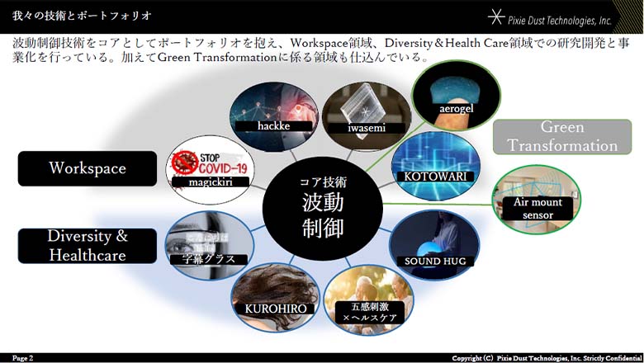Click the Workspace black label box

coord(88,168)
